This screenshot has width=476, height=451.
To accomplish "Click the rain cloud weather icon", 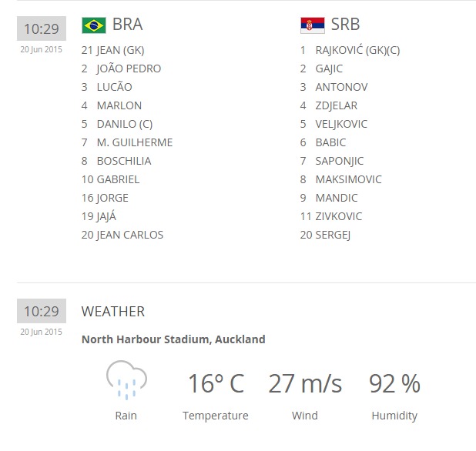I will (x=126, y=380).
